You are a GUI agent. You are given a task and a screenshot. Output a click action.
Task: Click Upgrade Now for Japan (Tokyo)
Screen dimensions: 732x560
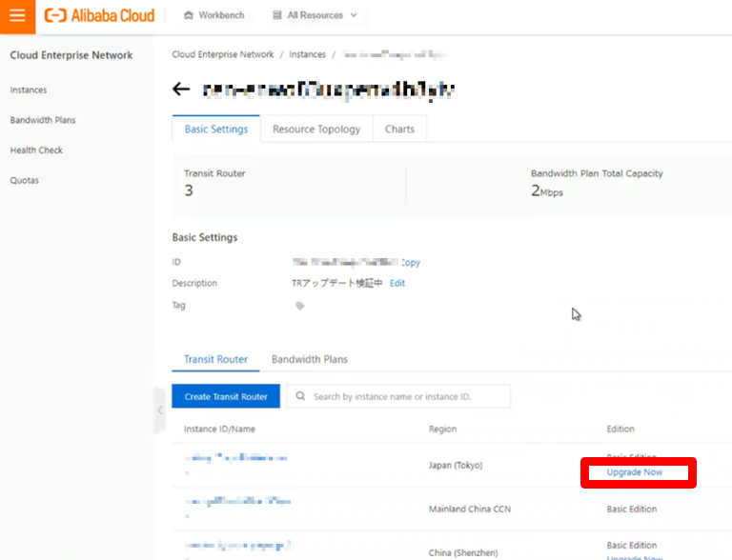click(634, 472)
